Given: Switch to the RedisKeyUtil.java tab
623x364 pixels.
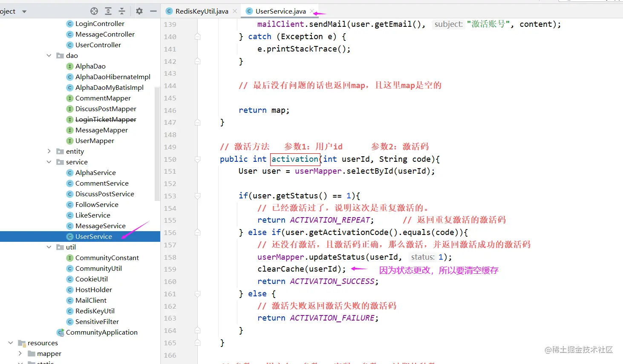Looking at the screenshot, I should [202, 11].
